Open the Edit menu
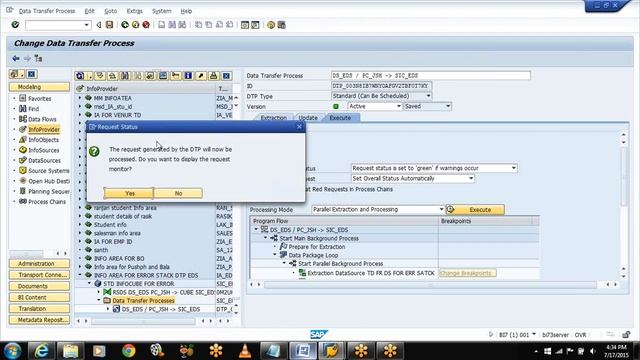 [x=89, y=11]
